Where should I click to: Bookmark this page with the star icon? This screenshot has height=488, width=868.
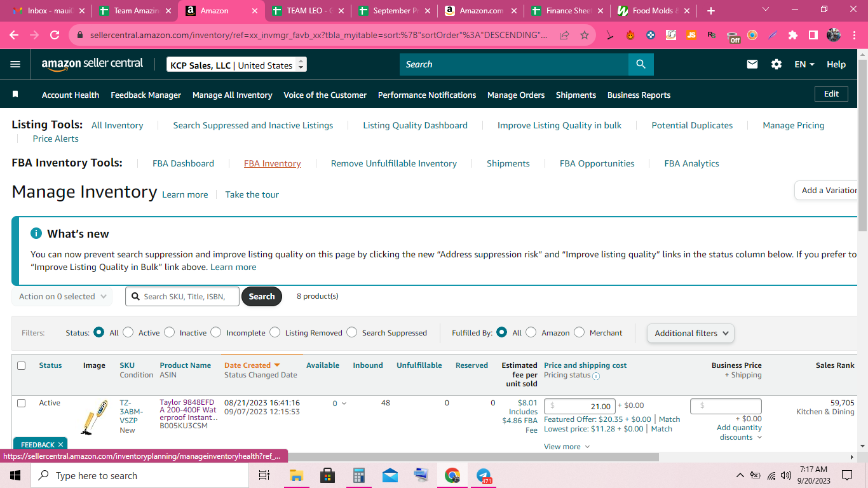pos(585,35)
